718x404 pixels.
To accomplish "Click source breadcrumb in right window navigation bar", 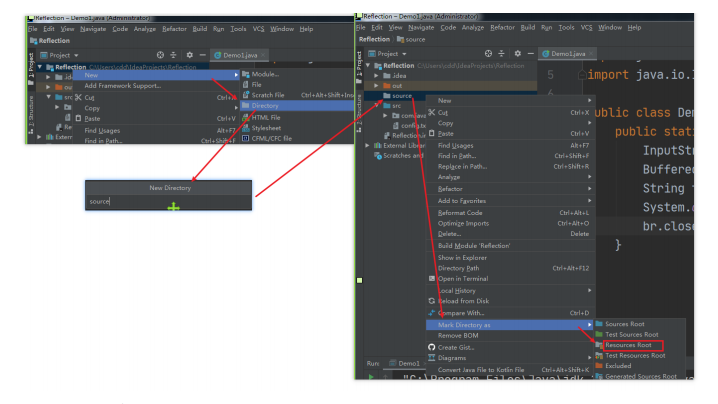I will click(x=411, y=39).
